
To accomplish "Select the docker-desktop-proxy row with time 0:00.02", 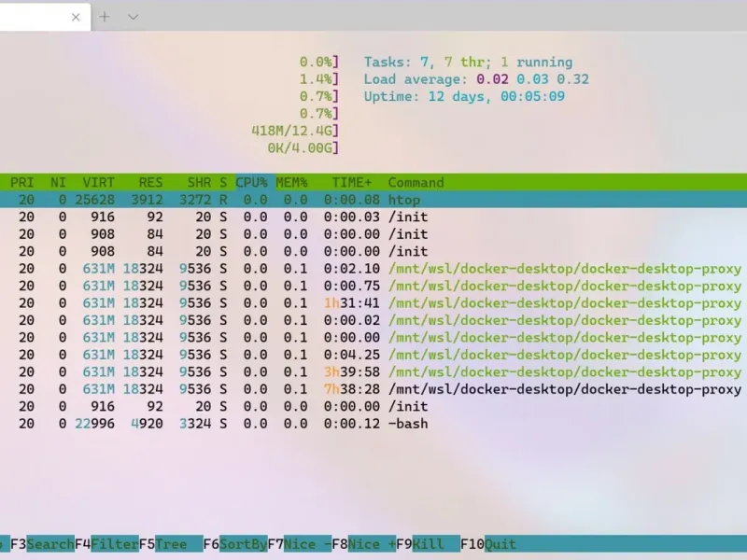I will click(373, 320).
